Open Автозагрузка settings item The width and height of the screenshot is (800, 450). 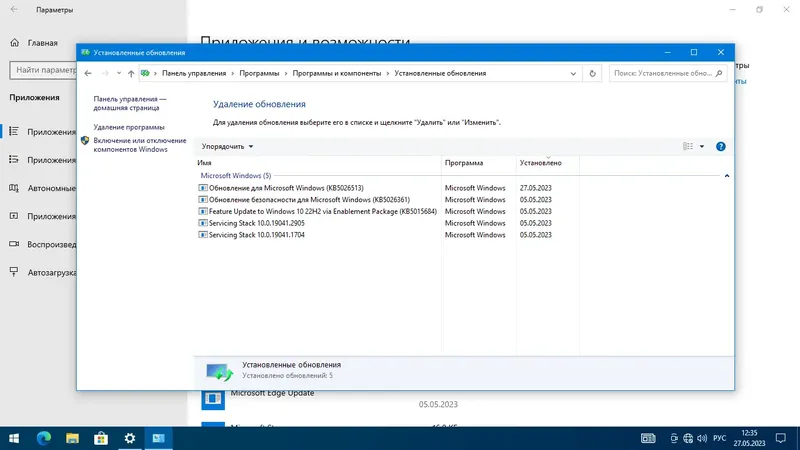coord(43,272)
